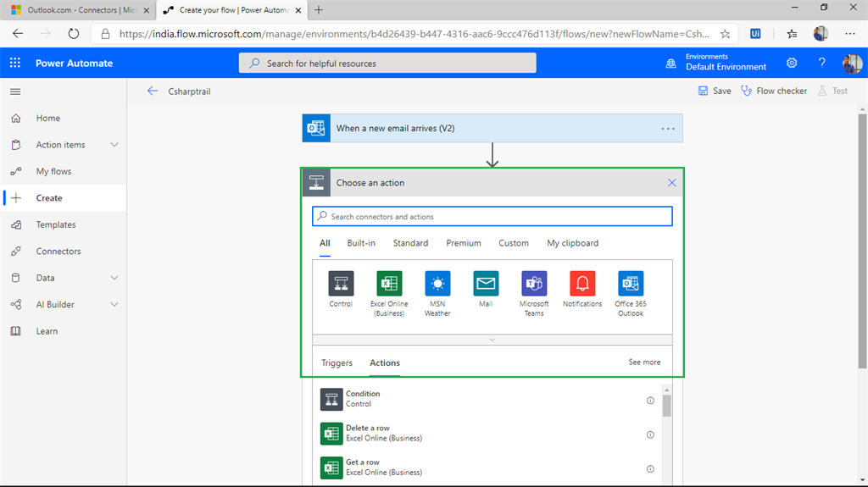Open the help question mark icon
868x487 pixels.
[821, 63]
